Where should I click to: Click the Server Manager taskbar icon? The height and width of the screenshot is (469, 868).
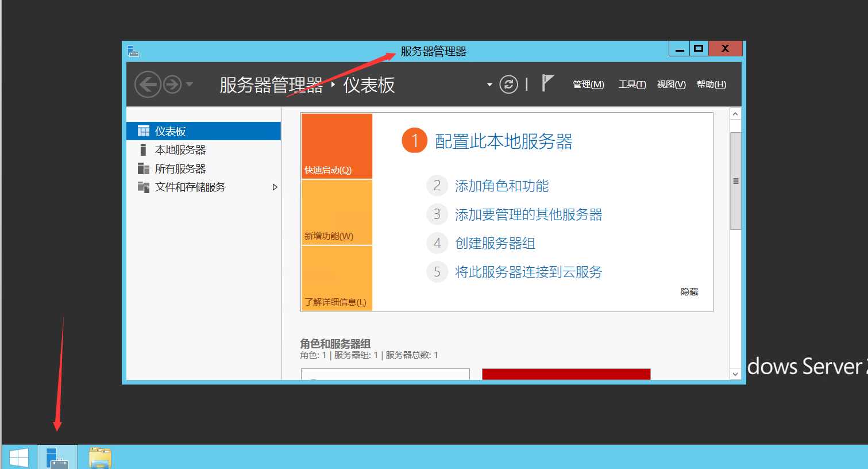tap(58, 456)
